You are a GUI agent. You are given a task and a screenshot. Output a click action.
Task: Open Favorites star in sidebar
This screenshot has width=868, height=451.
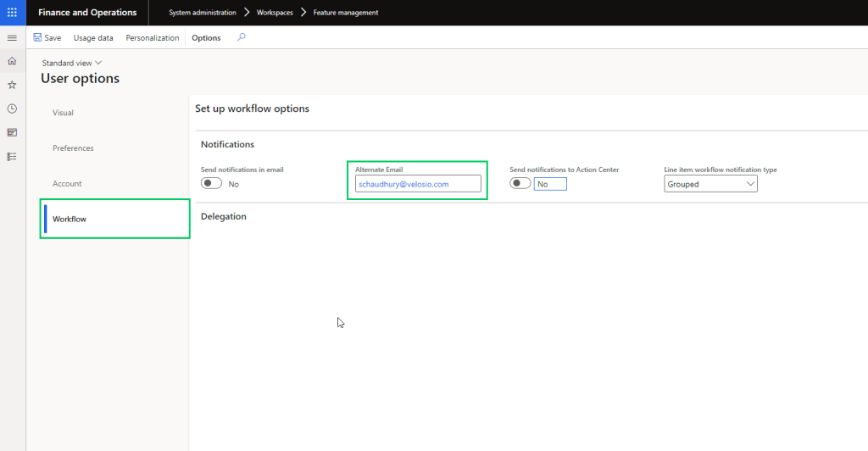[x=12, y=85]
